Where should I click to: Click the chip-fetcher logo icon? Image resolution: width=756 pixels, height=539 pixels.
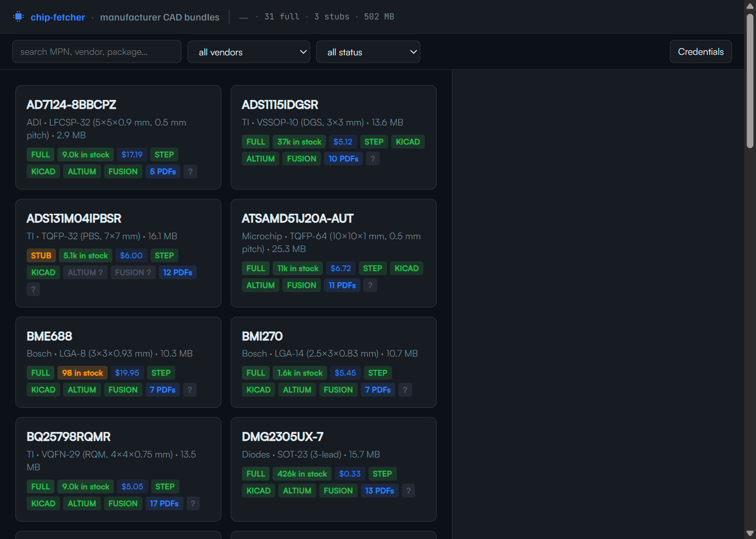click(x=18, y=16)
